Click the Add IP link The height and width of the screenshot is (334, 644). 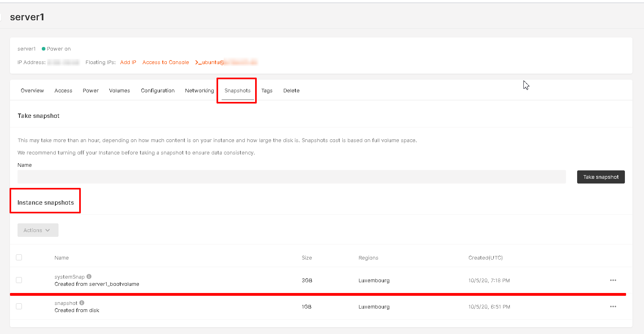click(128, 63)
